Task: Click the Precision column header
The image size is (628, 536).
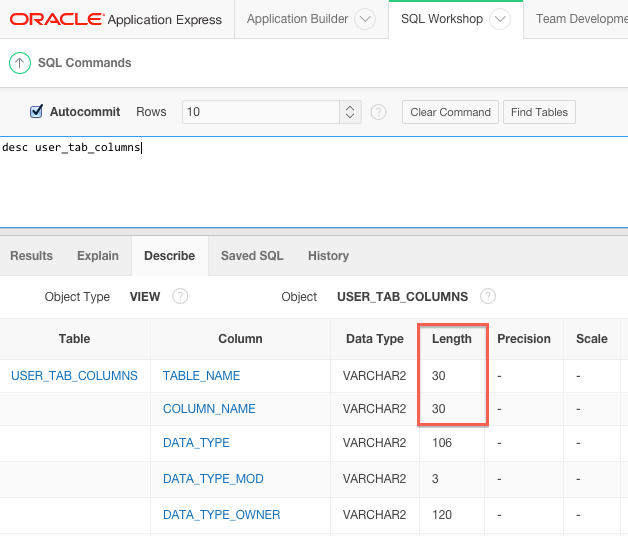Action: [x=524, y=339]
